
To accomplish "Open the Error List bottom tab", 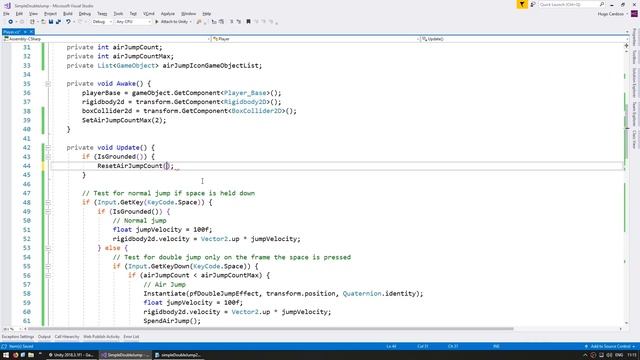I will [131, 337].
